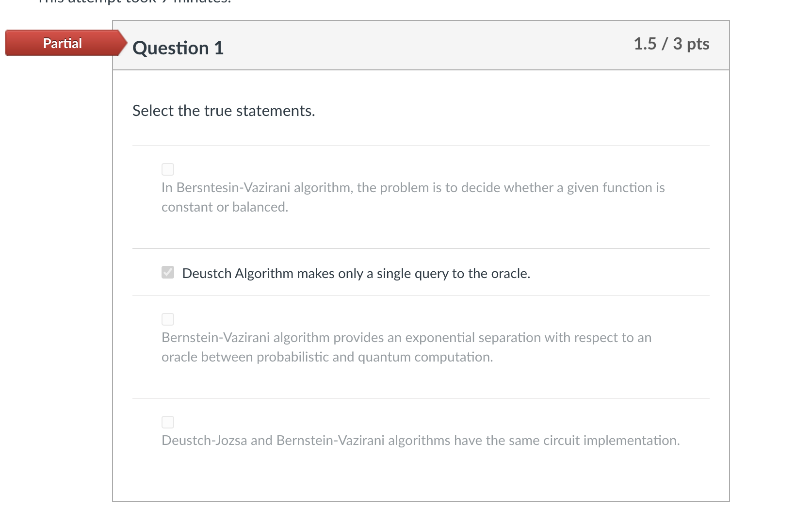The width and height of the screenshot is (812, 527).
Task: Select the Bernstein-Vazirani exponential separation statement
Action: point(406,347)
